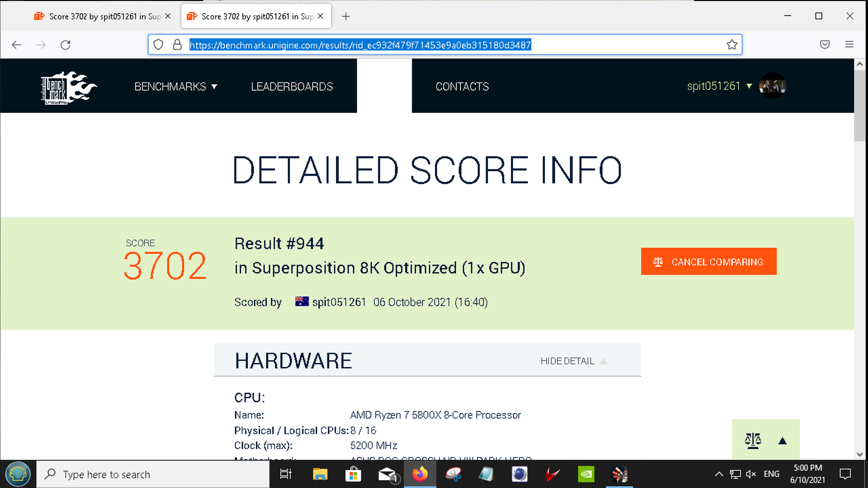This screenshot has height=488, width=868.
Task: Click the vertical scrollbar thumb
Action: point(860,106)
